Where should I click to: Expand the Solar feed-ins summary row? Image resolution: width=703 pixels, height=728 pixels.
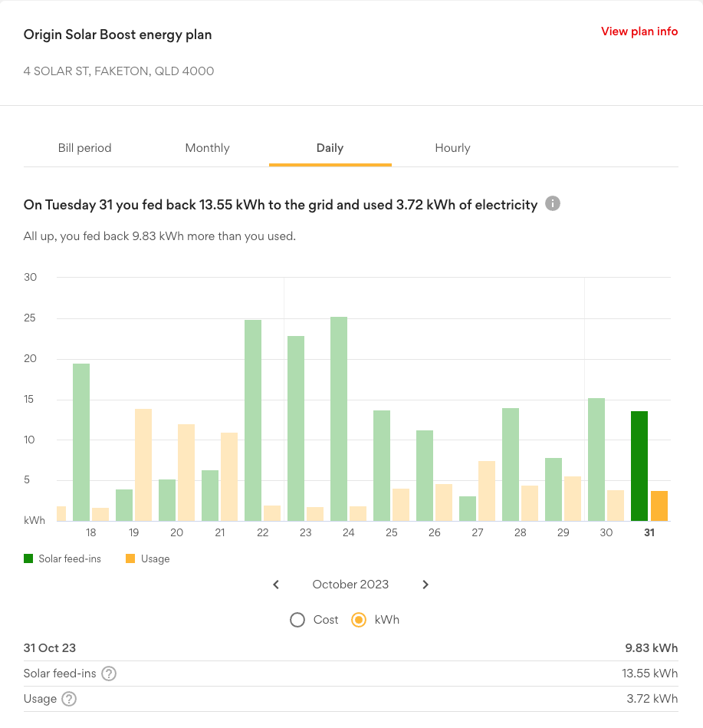[350, 674]
